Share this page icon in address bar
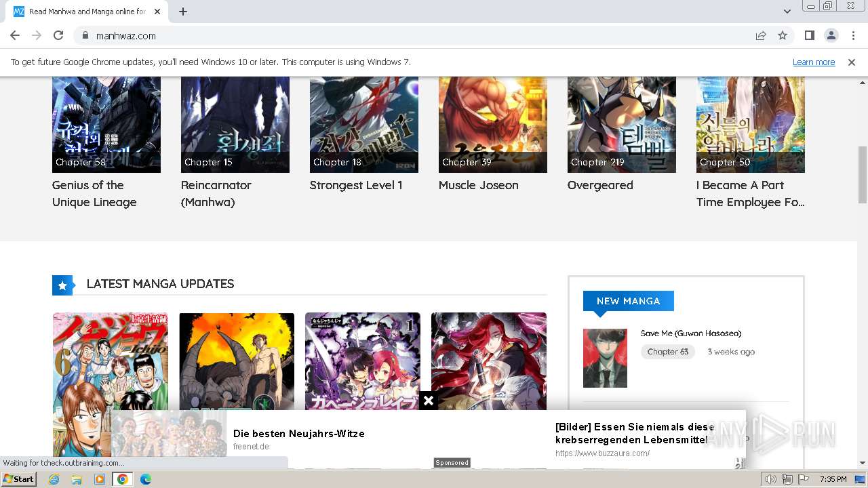The image size is (868, 488). pos(761,35)
